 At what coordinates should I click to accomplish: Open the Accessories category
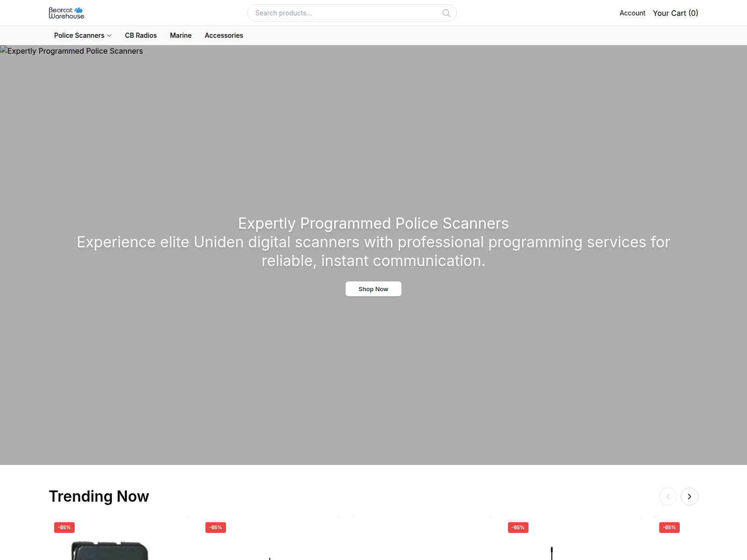pyautogui.click(x=224, y=35)
